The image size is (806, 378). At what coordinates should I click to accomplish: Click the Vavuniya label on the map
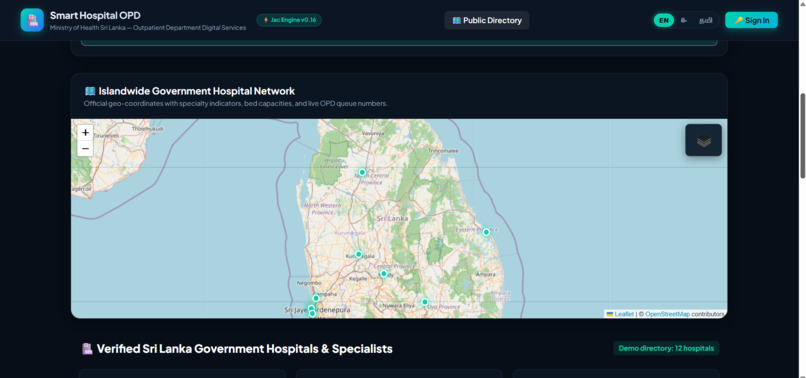(373, 133)
